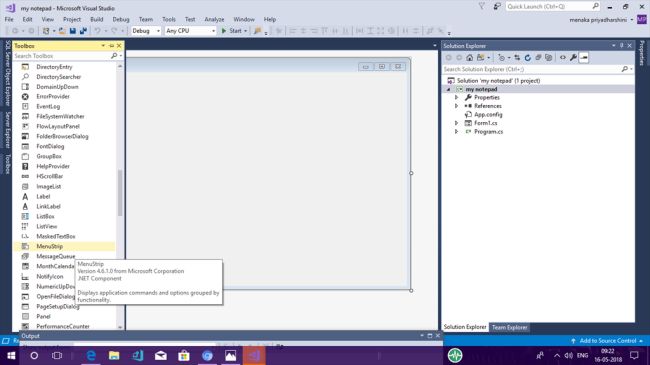
Task: Click the Toolbox vertical scrollbar thumb
Action: tap(120, 193)
